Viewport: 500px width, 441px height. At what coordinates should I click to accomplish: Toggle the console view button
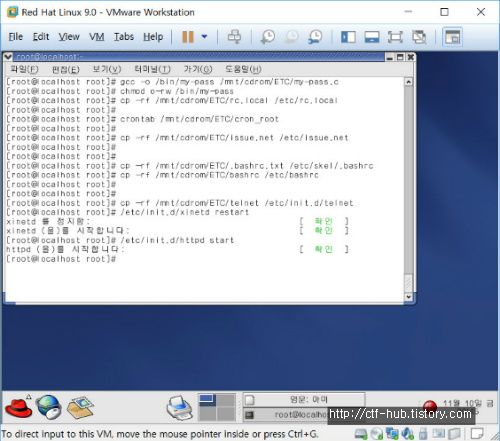pos(452,37)
